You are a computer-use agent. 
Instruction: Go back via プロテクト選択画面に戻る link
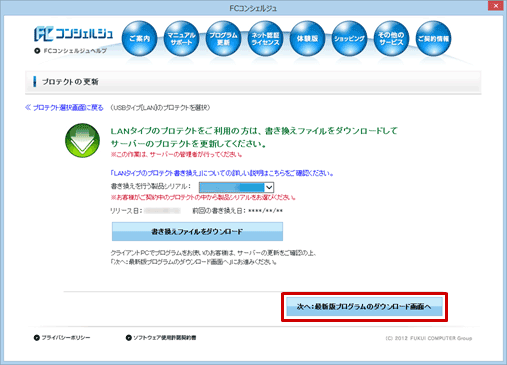(64, 108)
